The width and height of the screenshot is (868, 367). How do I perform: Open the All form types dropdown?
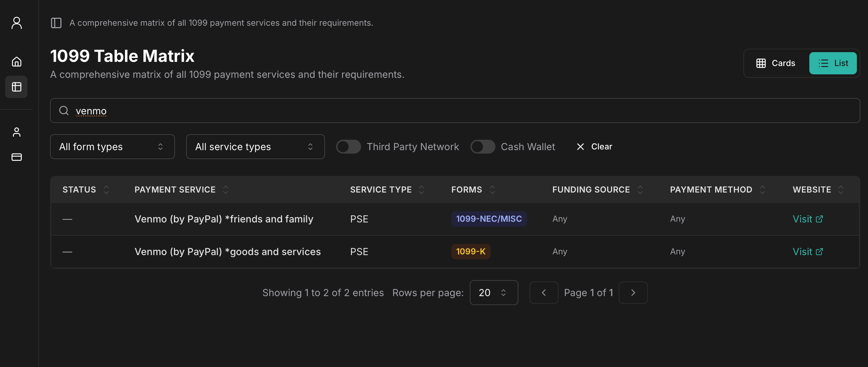click(x=112, y=147)
